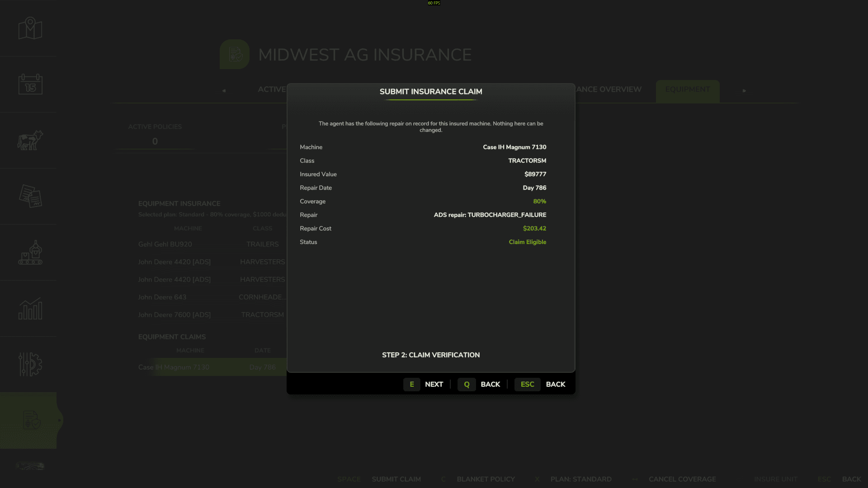Go to next tab with right arrow

click(x=744, y=90)
